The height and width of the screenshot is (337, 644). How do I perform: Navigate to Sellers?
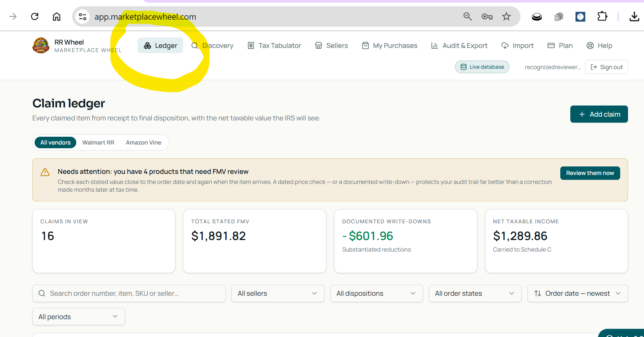coord(331,45)
